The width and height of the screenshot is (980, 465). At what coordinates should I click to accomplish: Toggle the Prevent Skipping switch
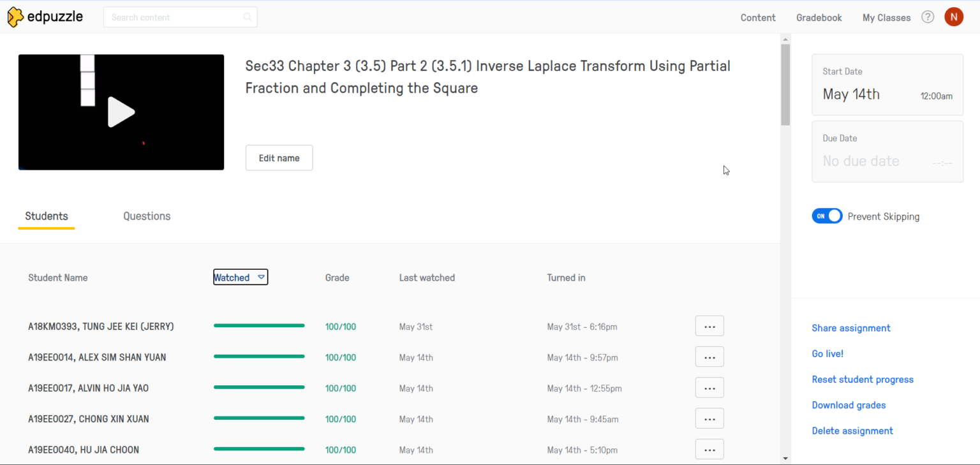pos(827,216)
